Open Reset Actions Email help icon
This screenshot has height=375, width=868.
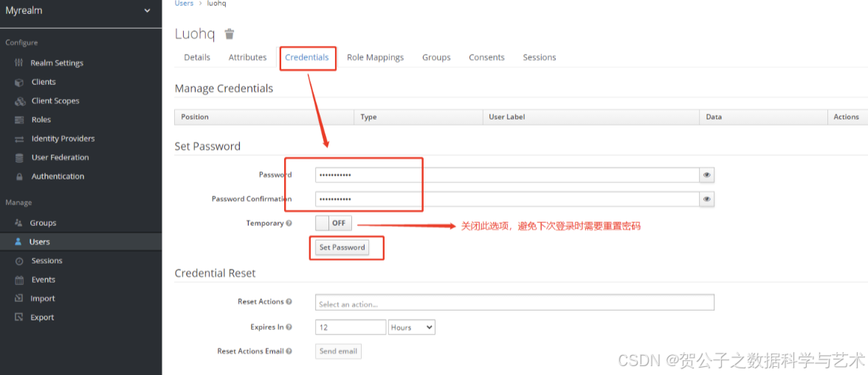point(289,351)
